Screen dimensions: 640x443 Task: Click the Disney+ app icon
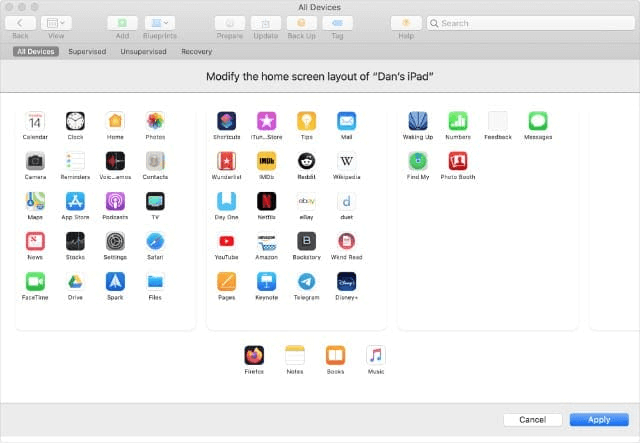point(346,281)
